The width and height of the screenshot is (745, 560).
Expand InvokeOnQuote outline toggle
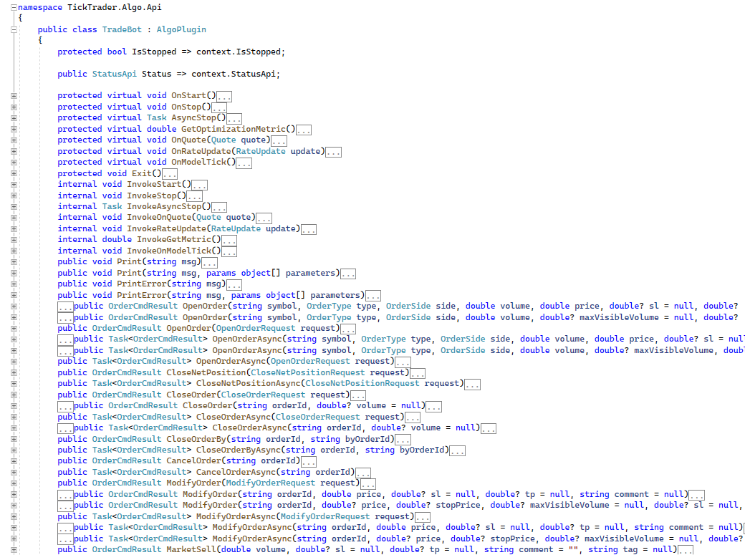coord(14,218)
